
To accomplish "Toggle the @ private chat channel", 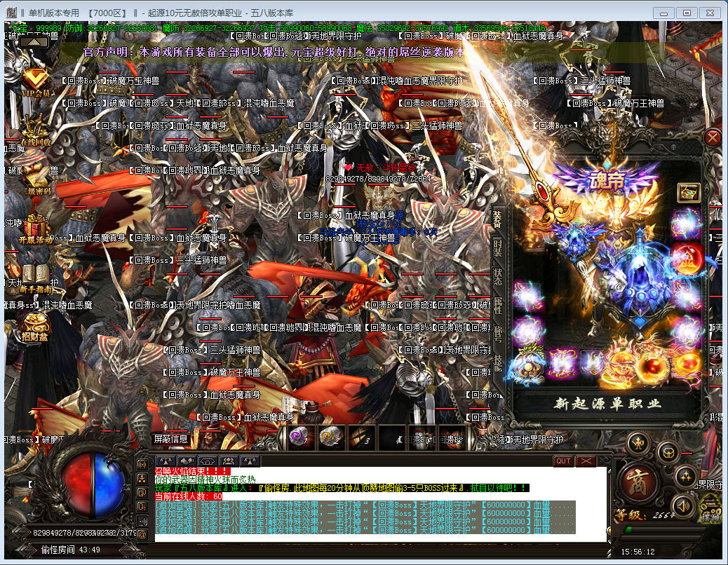I will [x=142, y=534].
